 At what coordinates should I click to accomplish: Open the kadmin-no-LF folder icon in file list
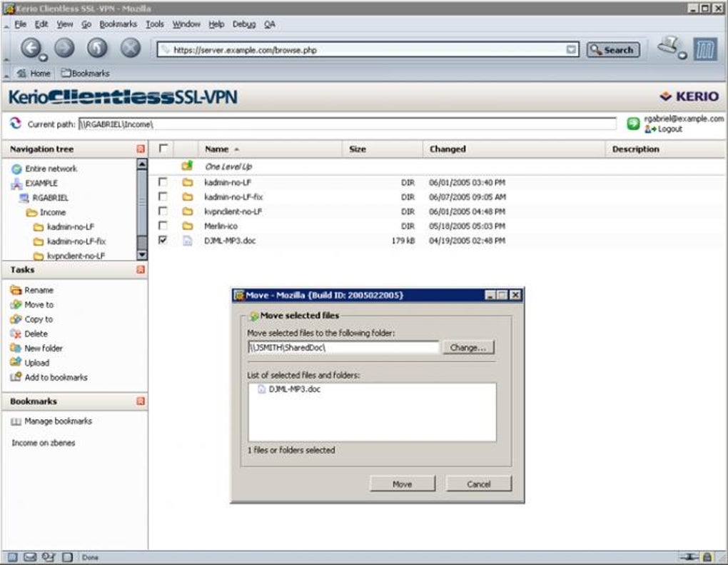click(x=187, y=182)
